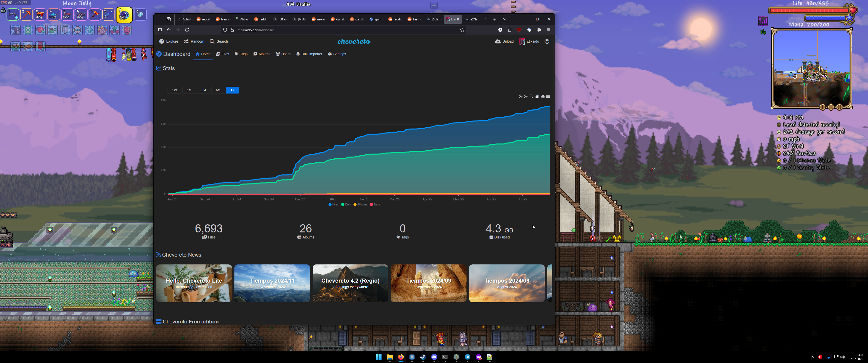868x363 pixels.
Task: Open the Tags dashboard tab
Action: [x=241, y=54]
